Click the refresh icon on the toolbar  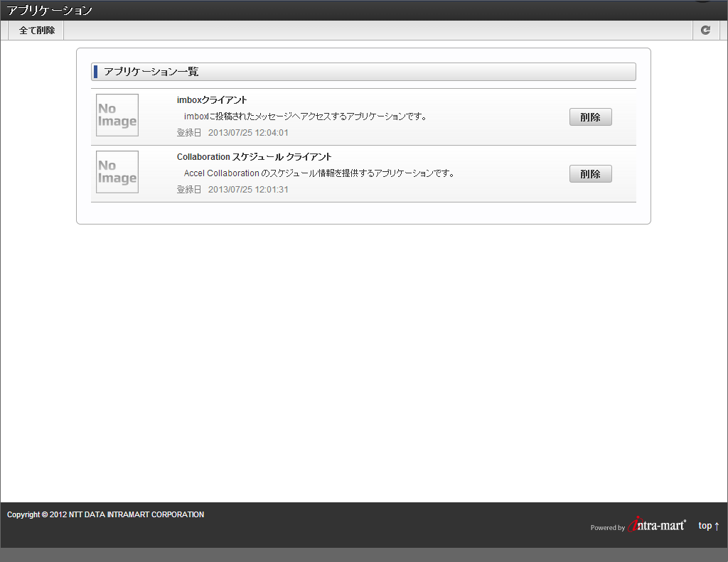[705, 30]
